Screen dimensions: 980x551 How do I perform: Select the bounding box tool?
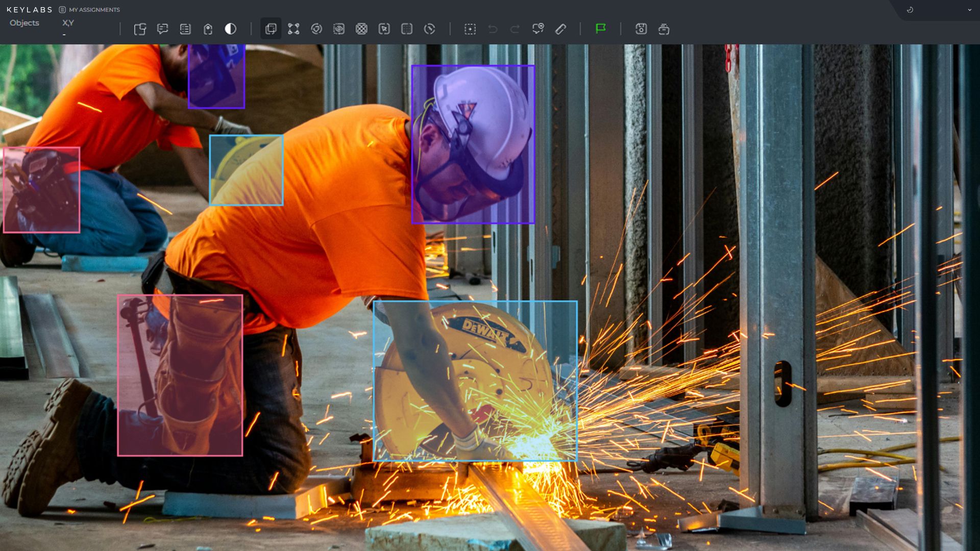271,29
